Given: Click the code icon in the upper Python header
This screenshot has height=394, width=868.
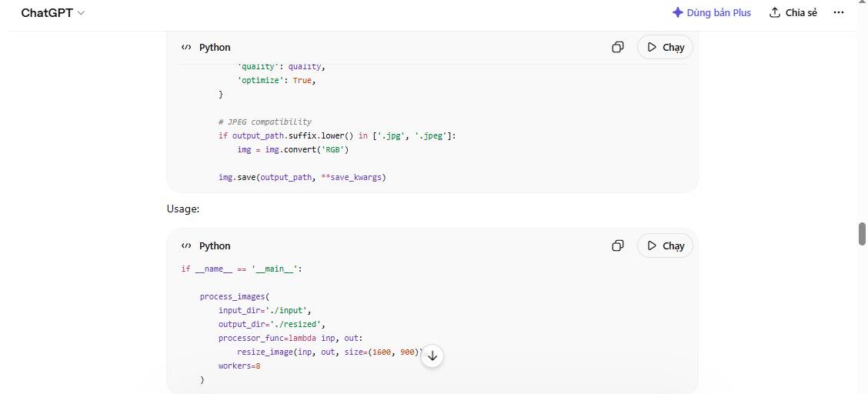Looking at the screenshot, I should [x=186, y=47].
